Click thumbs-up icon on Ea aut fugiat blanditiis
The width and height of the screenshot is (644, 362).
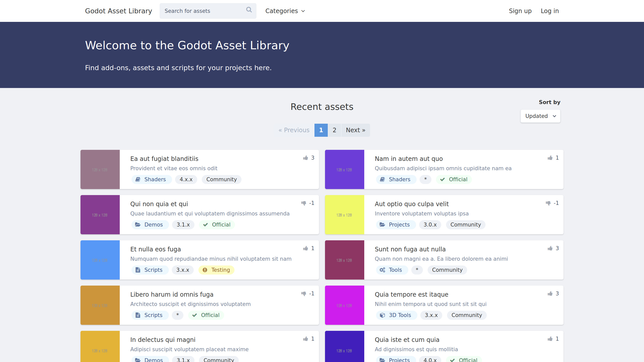[306, 158]
